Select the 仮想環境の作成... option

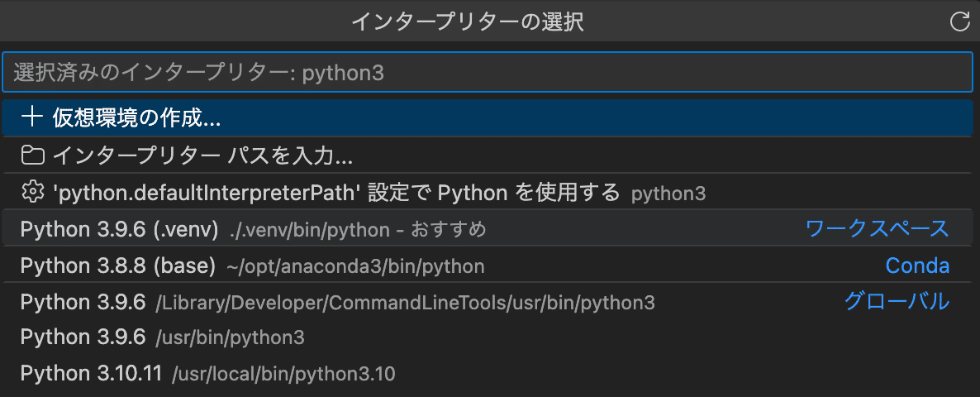(136, 117)
